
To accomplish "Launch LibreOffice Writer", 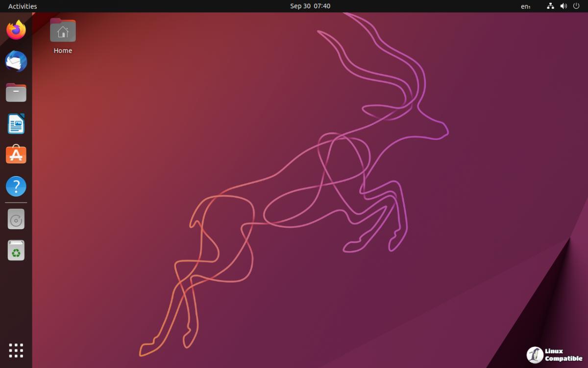I will point(16,124).
